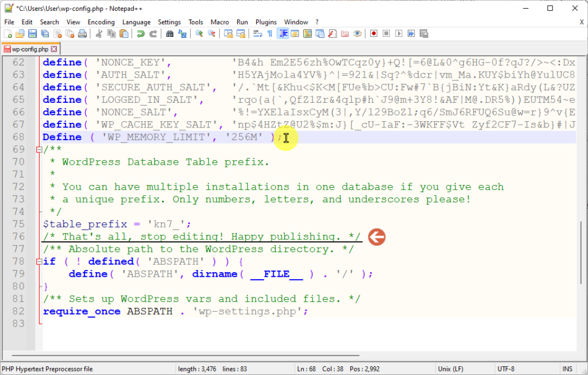This screenshot has width=588, height=375.
Task: Click the Cut scissors icon
Action: point(99,34)
